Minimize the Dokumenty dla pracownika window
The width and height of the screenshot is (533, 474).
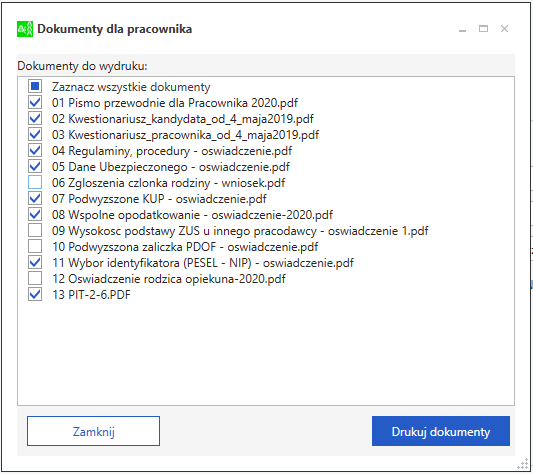(x=462, y=30)
